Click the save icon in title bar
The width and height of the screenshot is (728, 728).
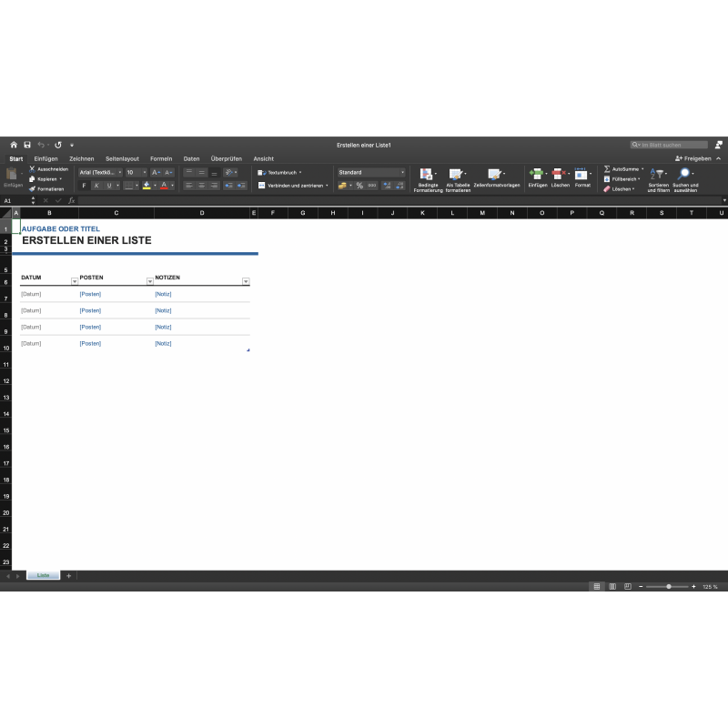[x=27, y=145]
